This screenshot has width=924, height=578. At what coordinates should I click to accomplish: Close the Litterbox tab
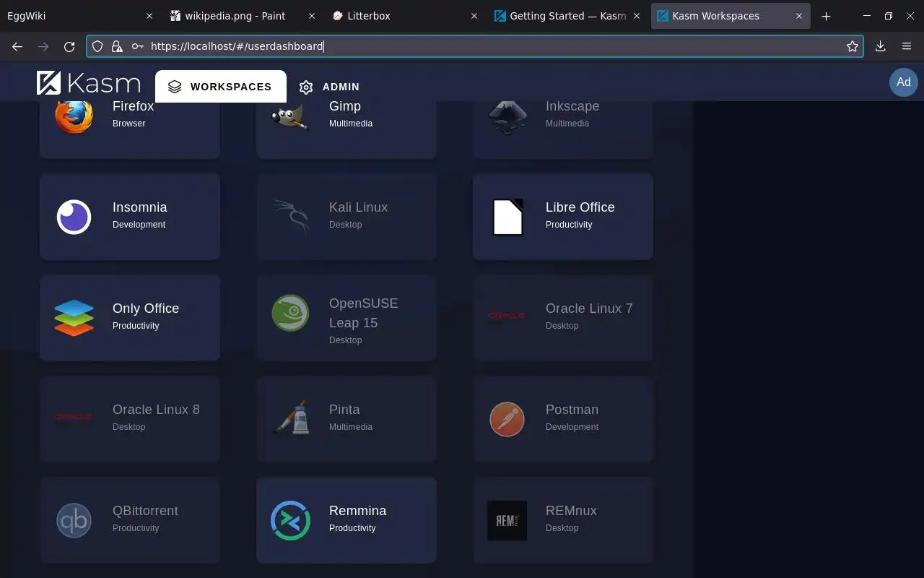pyautogui.click(x=474, y=16)
